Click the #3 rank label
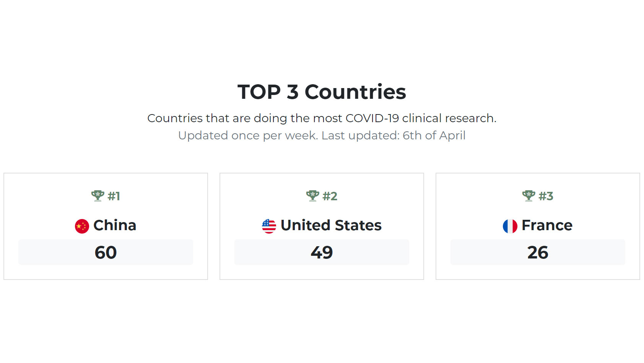 pyautogui.click(x=546, y=196)
